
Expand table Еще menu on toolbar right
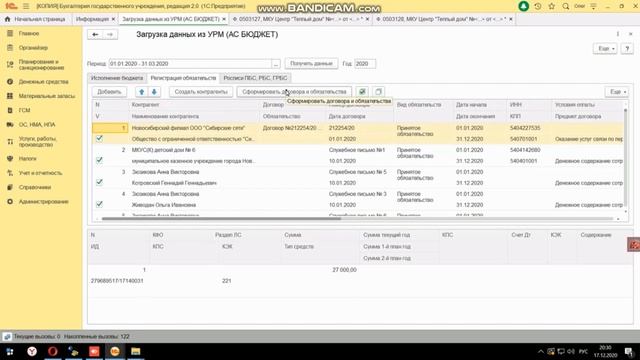[616, 92]
